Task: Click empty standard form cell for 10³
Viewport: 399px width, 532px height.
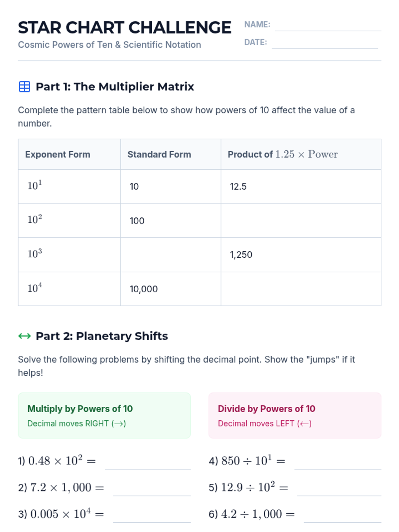Action: point(171,255)
